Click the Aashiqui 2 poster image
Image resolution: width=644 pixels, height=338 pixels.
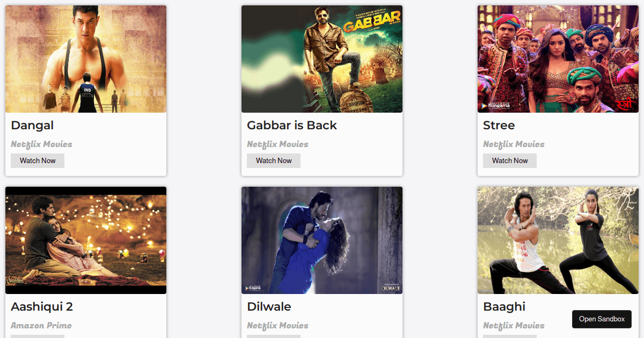pos(86,240)
